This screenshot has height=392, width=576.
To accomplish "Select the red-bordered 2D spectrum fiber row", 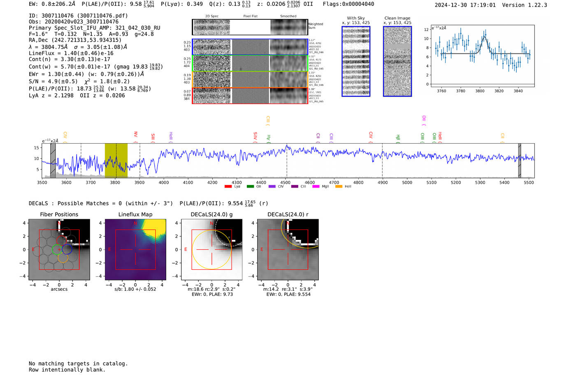I will click(x=250, y=96).
